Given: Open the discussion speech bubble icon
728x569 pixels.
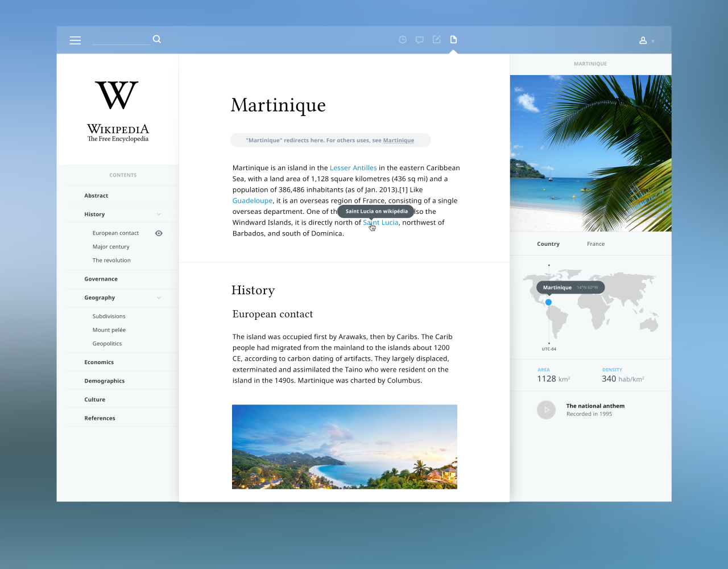Looking at the screenshot, I should [x=420, y=40].
